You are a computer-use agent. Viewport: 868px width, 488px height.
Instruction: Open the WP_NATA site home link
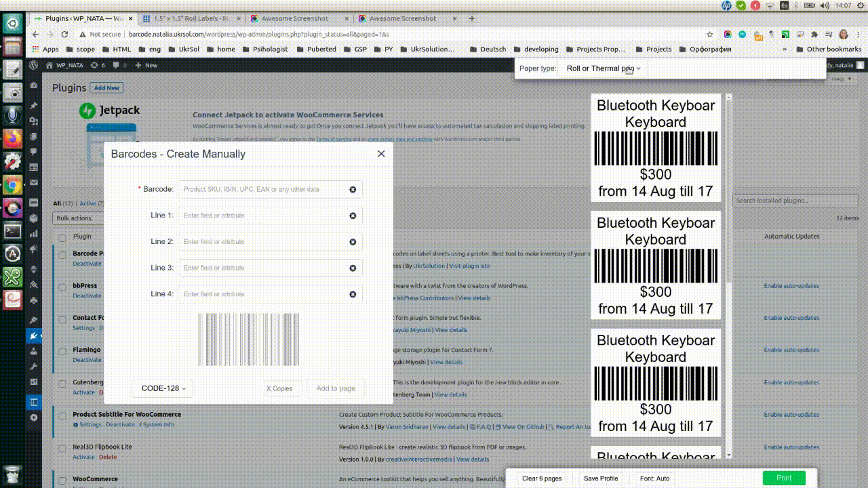pos(64,65)
